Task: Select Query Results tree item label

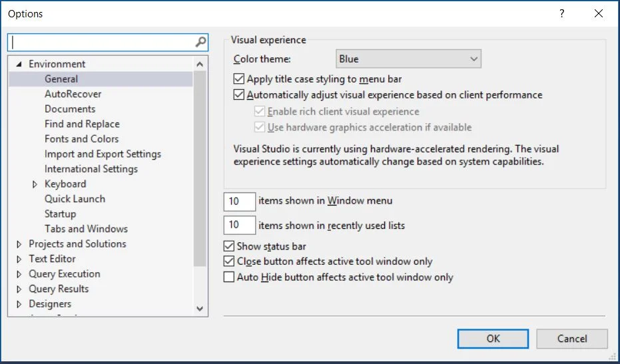Action: coord(59,289)
